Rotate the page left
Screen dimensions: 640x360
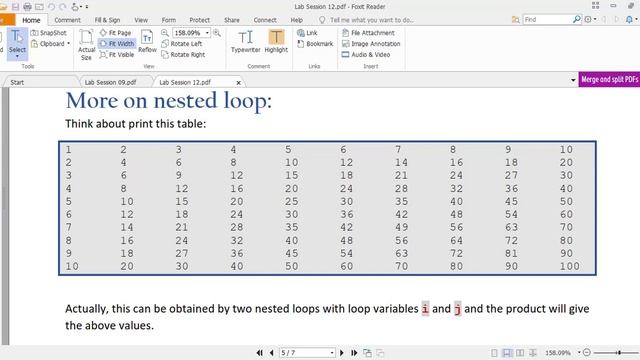tap(182, 44)
